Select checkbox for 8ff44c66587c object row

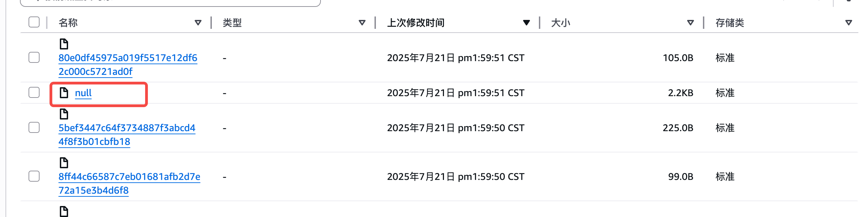34,176
